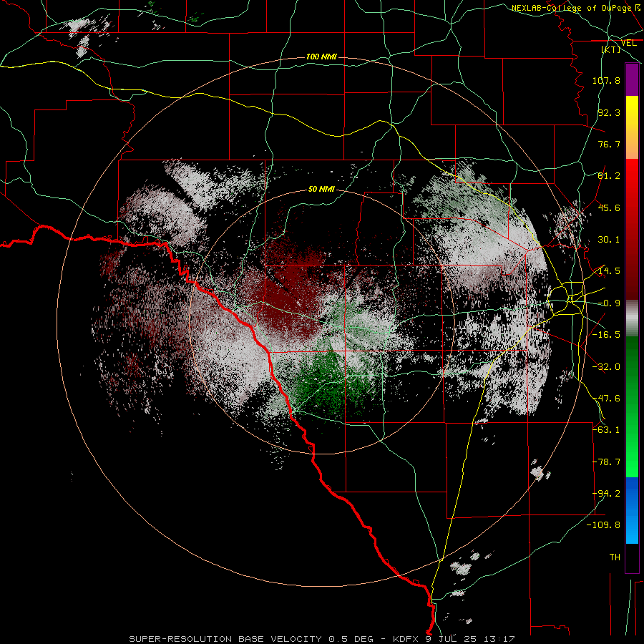
Task: Click the -78.7 velocity scale value
Action: (606, 462)
